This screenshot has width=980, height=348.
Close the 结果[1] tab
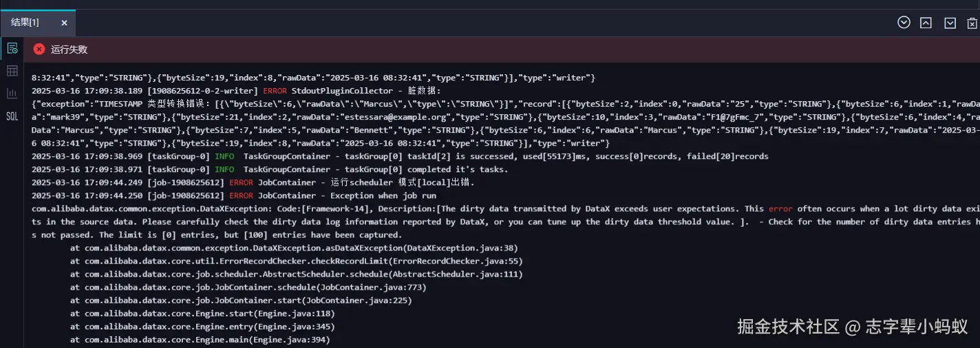(x=64, y=23)
